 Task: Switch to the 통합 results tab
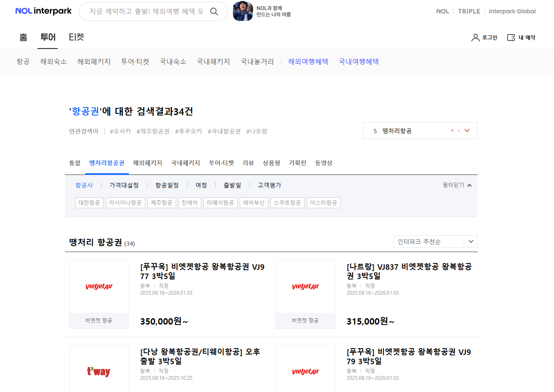[x=75, y=163]
